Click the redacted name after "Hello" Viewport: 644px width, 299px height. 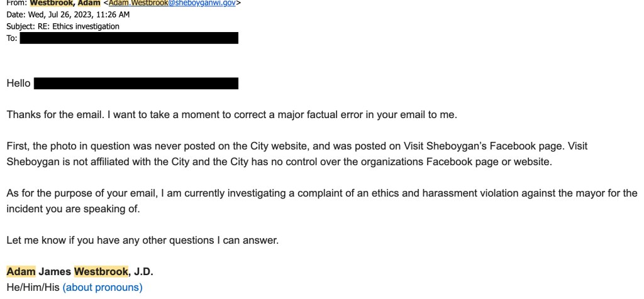point(136,84)
